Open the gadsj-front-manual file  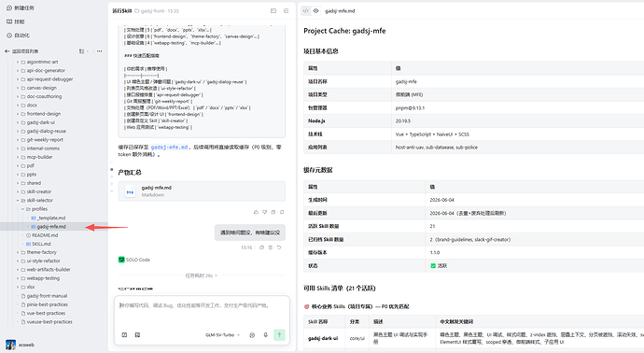pyautogui.click(x=45, y=296)
